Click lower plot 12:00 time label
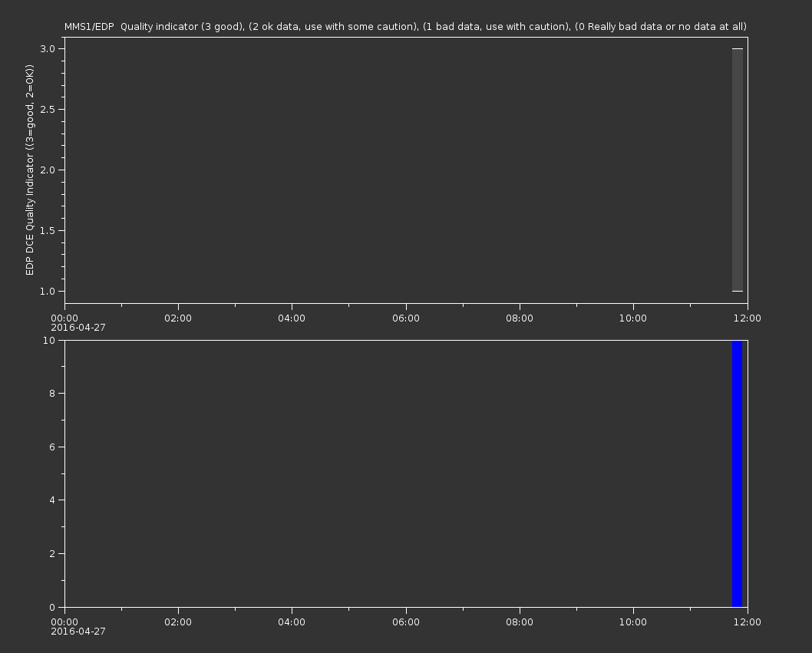 click(x=748, y=622)
